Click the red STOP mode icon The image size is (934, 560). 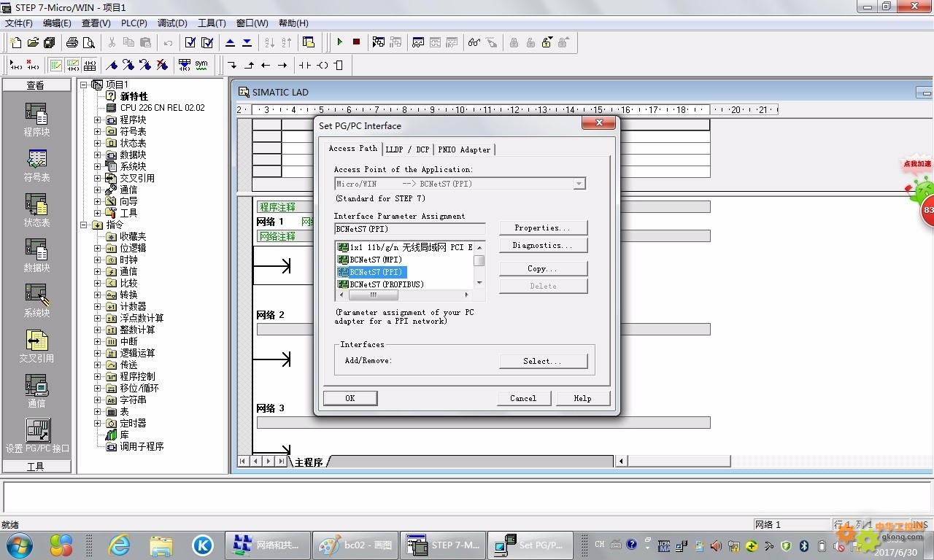point(356,42)
